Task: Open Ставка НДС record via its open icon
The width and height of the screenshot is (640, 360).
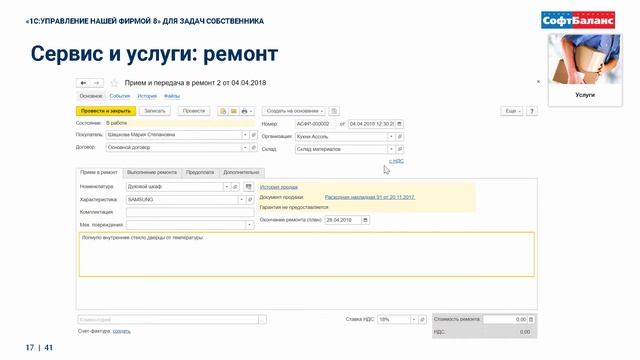Action: coord(422,320)
